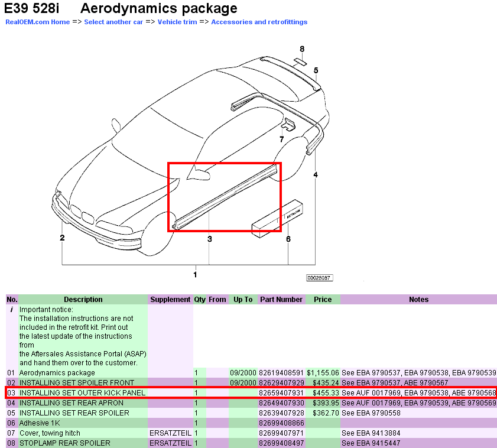Click part number 82699408497
Screen dimensions: 497x448
[281, 443]
